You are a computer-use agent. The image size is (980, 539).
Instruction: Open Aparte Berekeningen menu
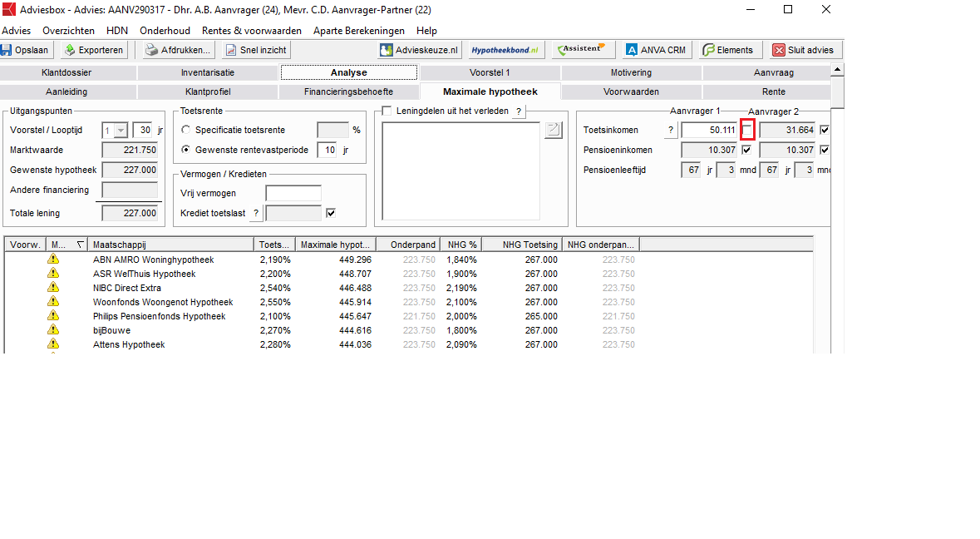359,31
